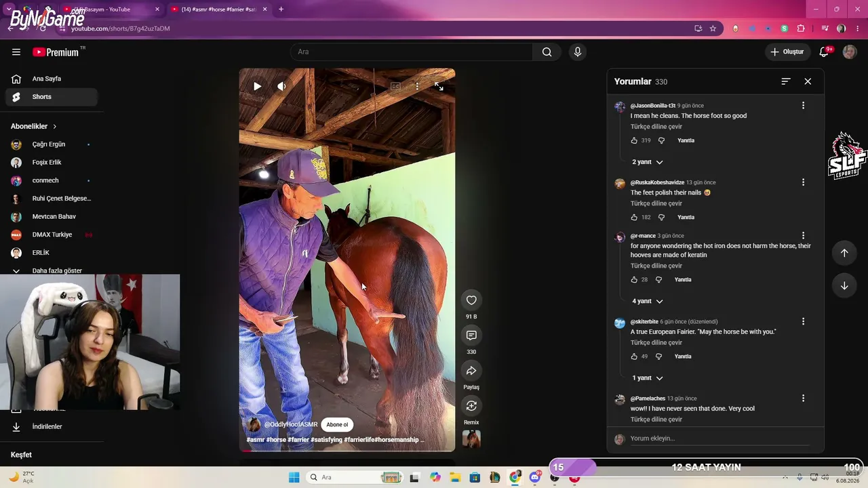Expand the 2 yanıt replies

(648, 162)
